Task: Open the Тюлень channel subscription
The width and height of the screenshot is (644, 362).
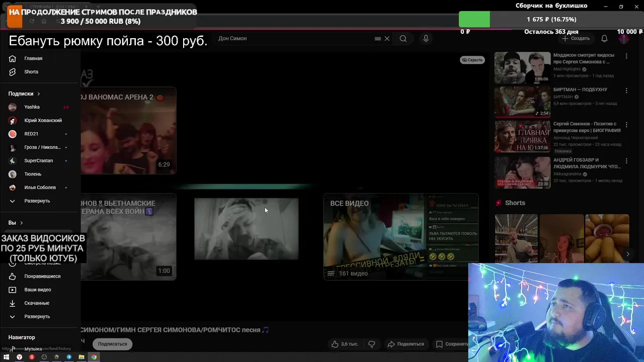Action: pyautogui.click(x=40, y=174)
